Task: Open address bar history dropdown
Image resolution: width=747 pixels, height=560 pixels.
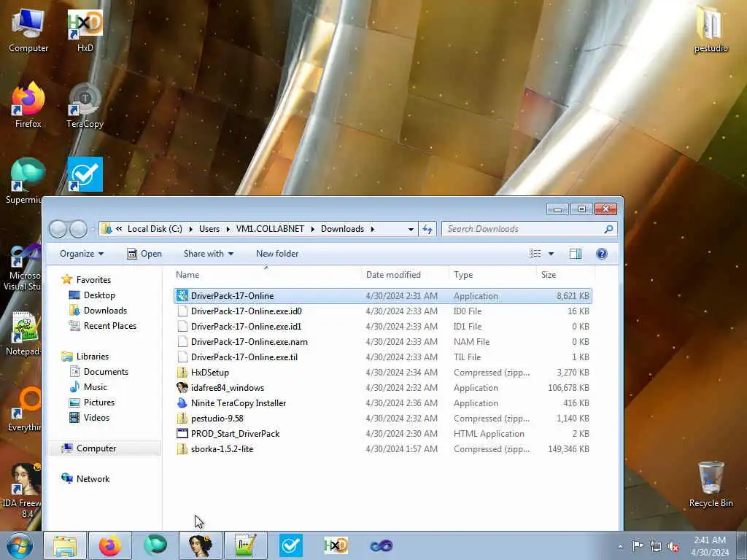Action: point(411,229)
